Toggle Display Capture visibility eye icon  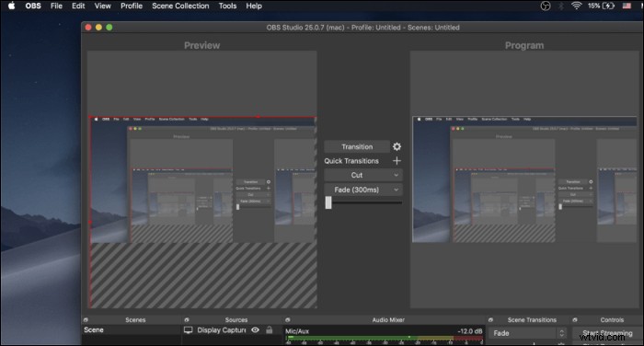255,330
